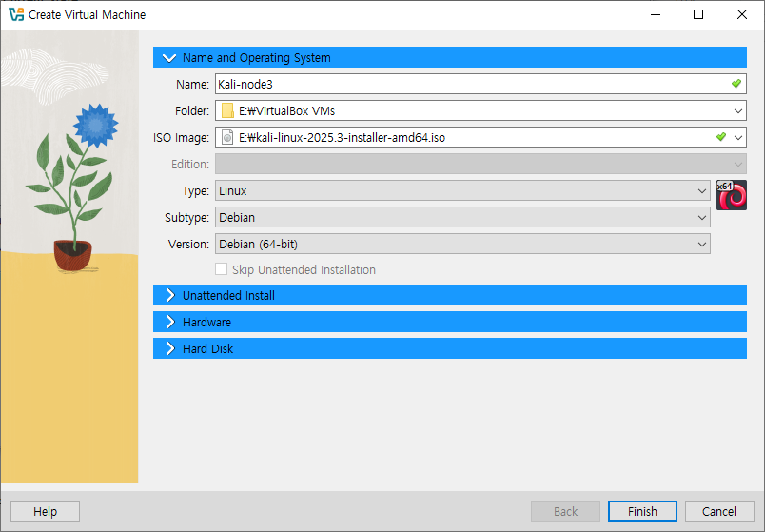Maximize the Create Virtual Machine window
The image size is (765, 532).
[x=698, y=14]
